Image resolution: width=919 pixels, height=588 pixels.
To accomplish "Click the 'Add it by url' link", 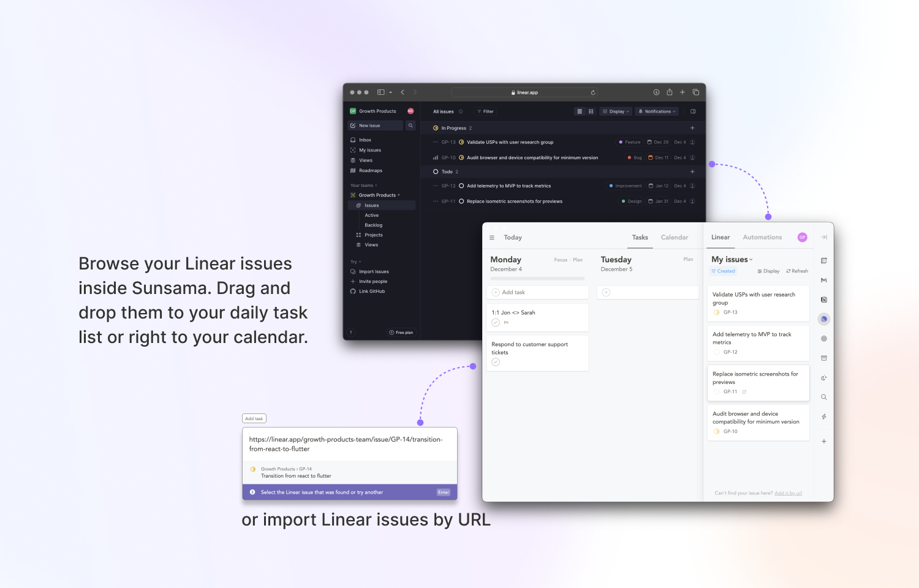I will tap(788, 493).
